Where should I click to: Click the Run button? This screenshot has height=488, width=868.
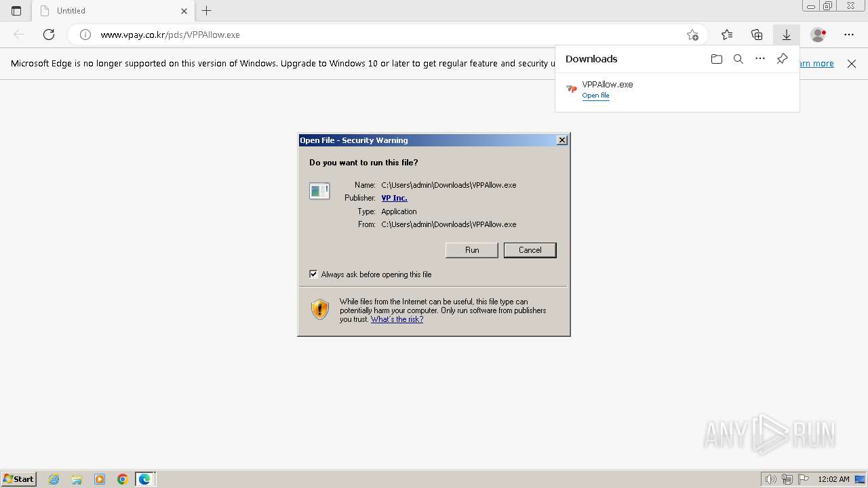472,250
